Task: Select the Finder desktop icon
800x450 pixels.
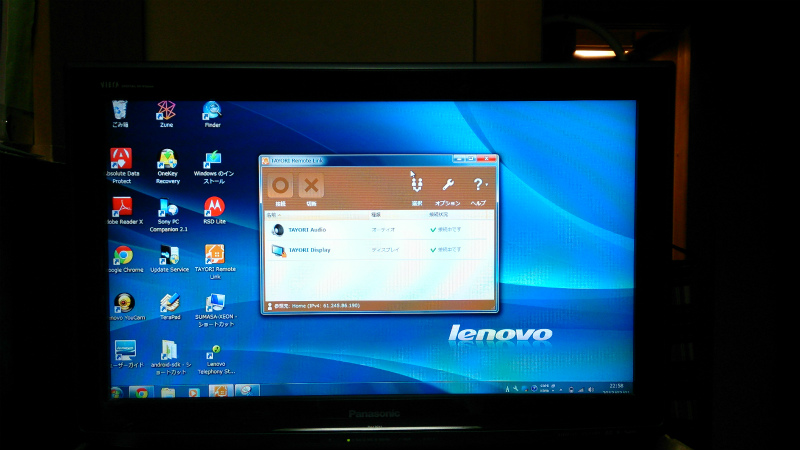Action: 212,114
